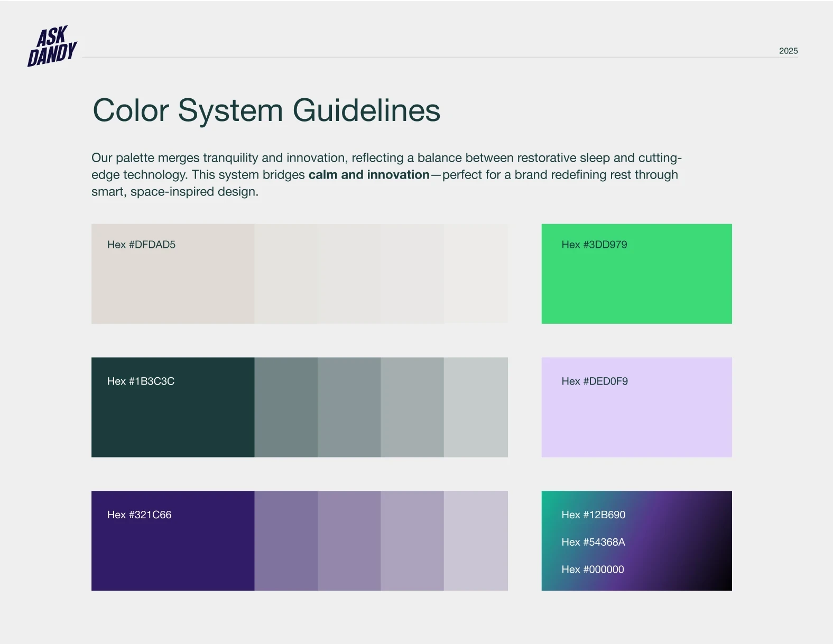The image size is (833, 644).
Task: Click the '2025' year label
Action: coord(788,51)
